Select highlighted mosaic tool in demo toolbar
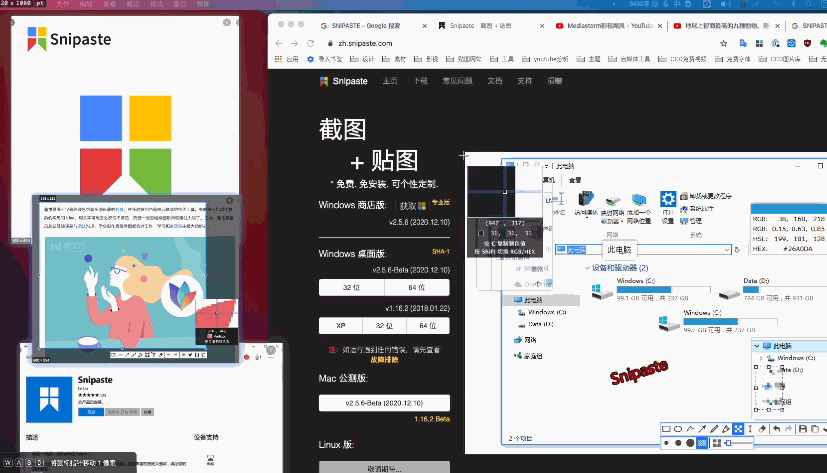Image resolution: width=827 pixels, height=473 pixels. tap(738, 429)
